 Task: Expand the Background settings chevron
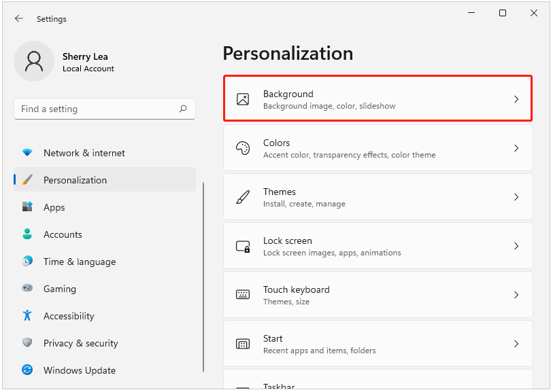516,99
